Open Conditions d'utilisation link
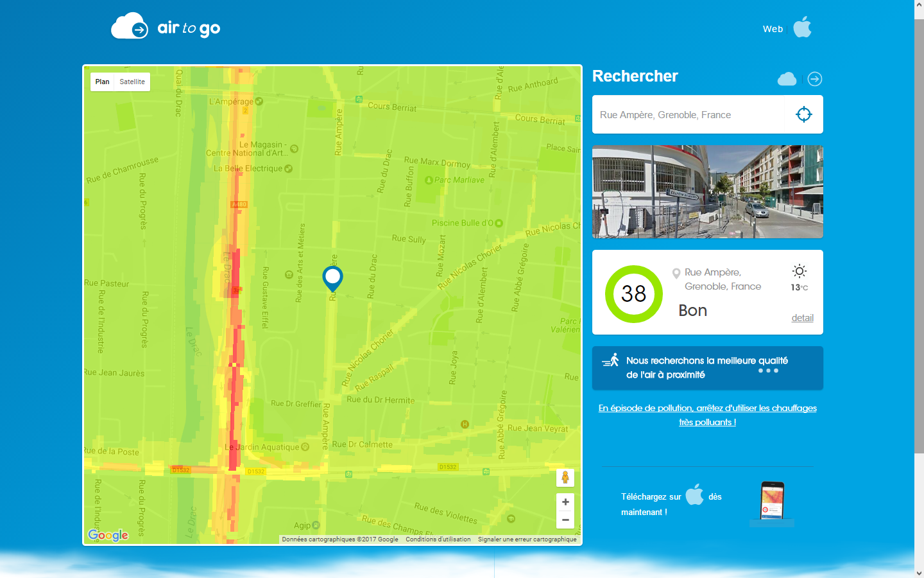Image resolution: width=924 pixels, height=578 pixels. 438,539
